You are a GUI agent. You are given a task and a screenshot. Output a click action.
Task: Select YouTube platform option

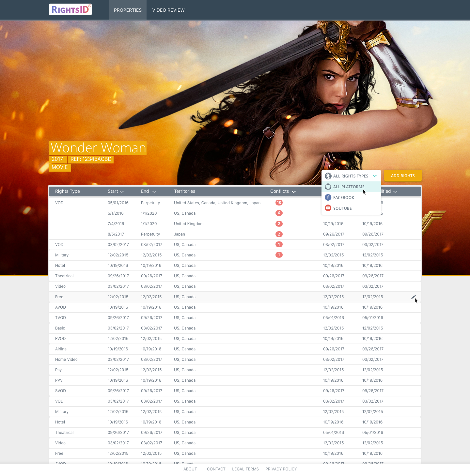click(351, 208)
